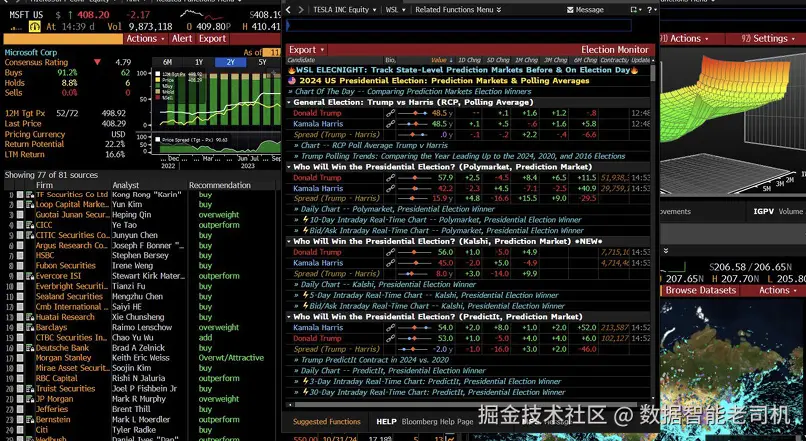This screenshot has height=442, width=806.
Task: Open report icon beside Truist Securities
Action: tap(30, 389)
